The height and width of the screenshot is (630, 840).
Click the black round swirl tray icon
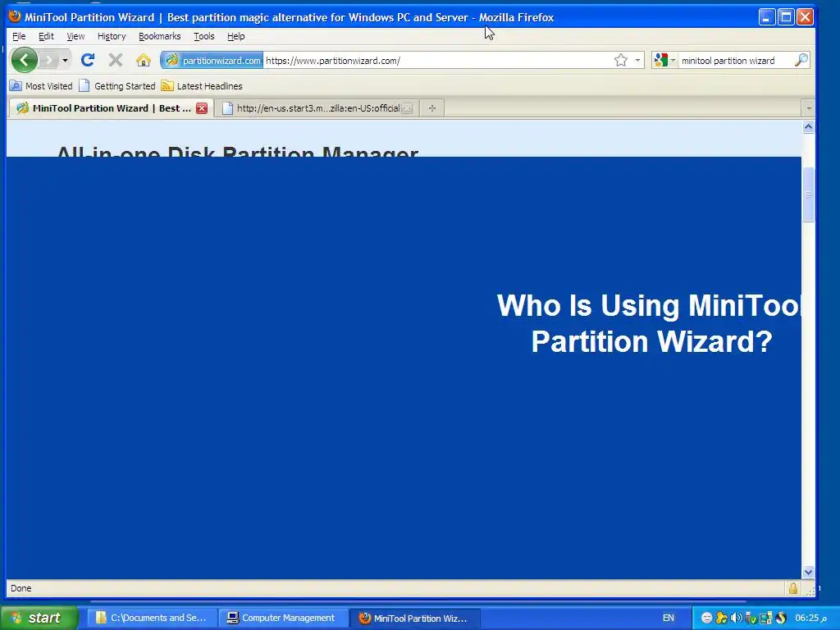[x=781, y=618]
